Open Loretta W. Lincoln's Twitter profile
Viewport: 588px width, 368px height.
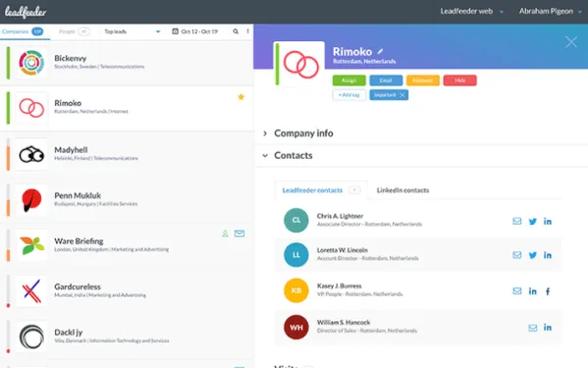point(532,255)
